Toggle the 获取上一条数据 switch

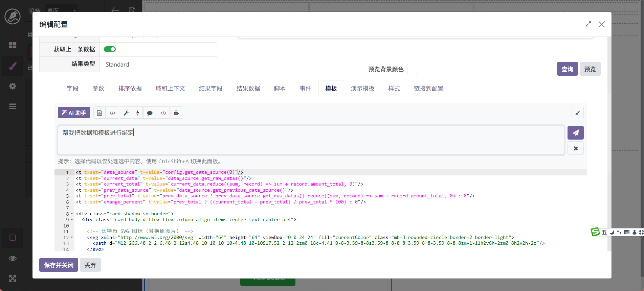pos(110,49)
